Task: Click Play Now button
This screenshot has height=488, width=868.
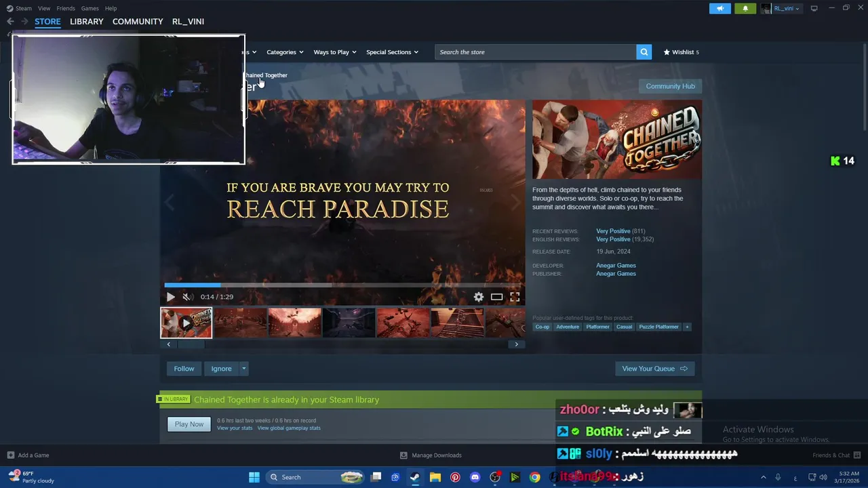Action: (x=189, y=424)
